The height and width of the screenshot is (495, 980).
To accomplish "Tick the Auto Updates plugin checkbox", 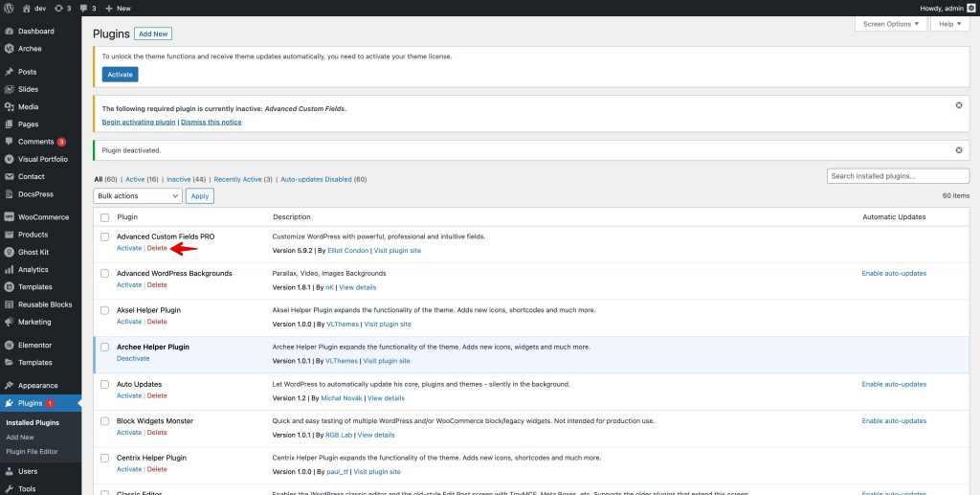I will (x=104, y=384).
